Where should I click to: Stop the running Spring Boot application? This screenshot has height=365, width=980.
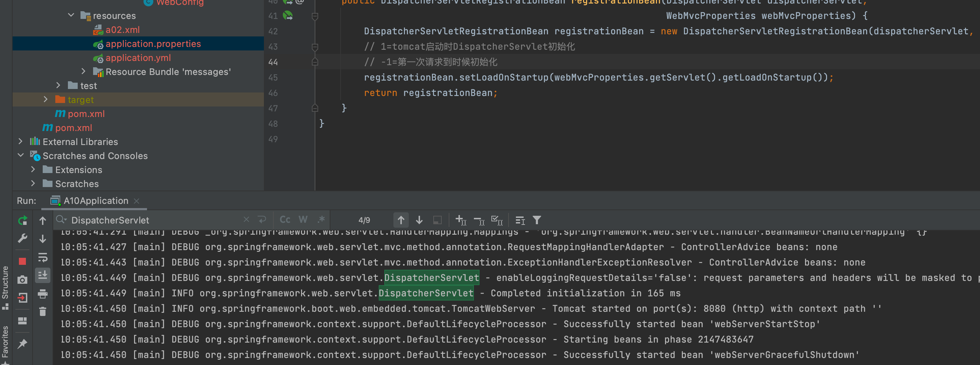click(22, 261)
